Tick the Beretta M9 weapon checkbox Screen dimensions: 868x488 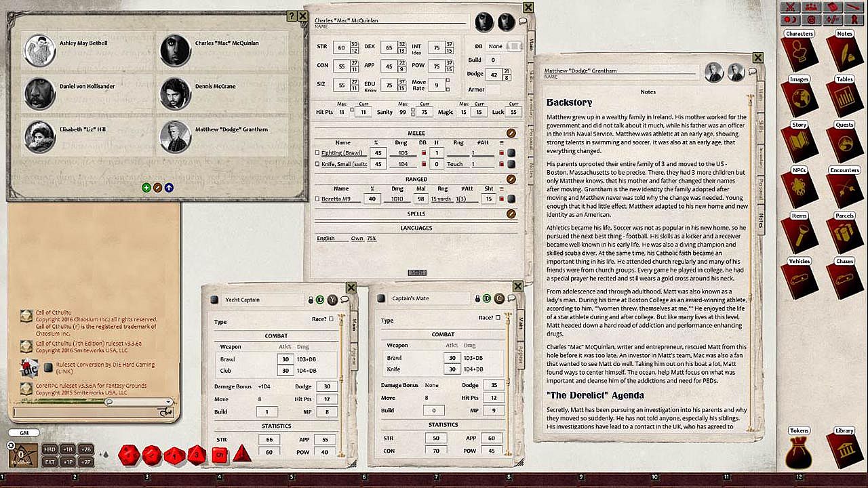[x=317, y=199]
